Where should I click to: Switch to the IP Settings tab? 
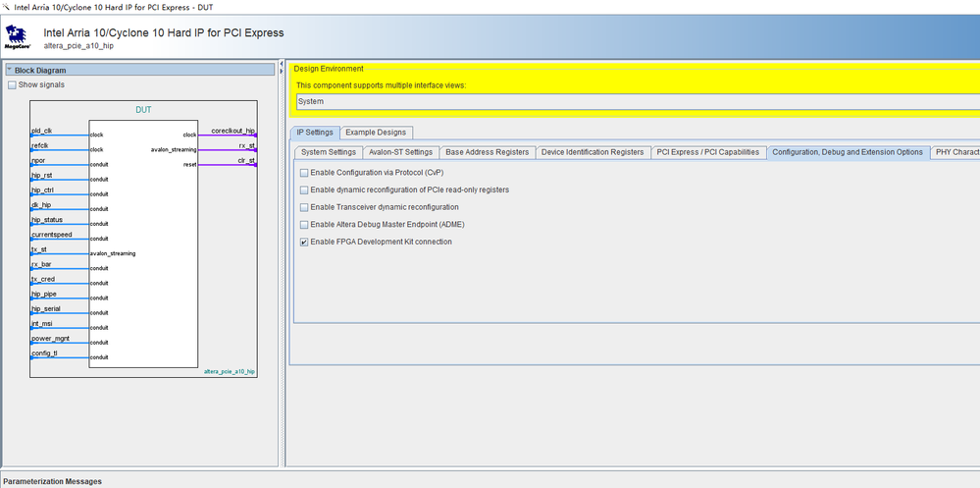(x=315, y=133)
